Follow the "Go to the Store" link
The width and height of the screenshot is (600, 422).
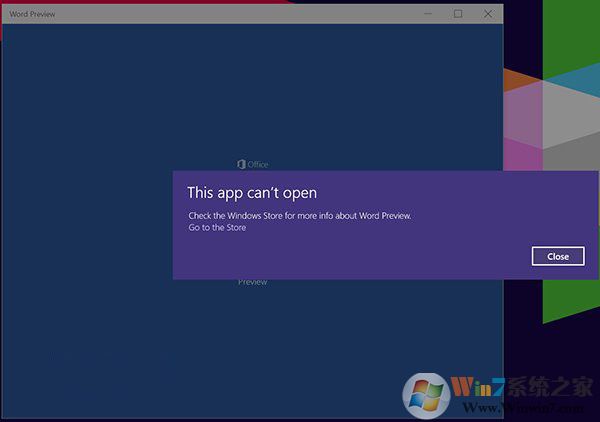[x=217, y=228]
